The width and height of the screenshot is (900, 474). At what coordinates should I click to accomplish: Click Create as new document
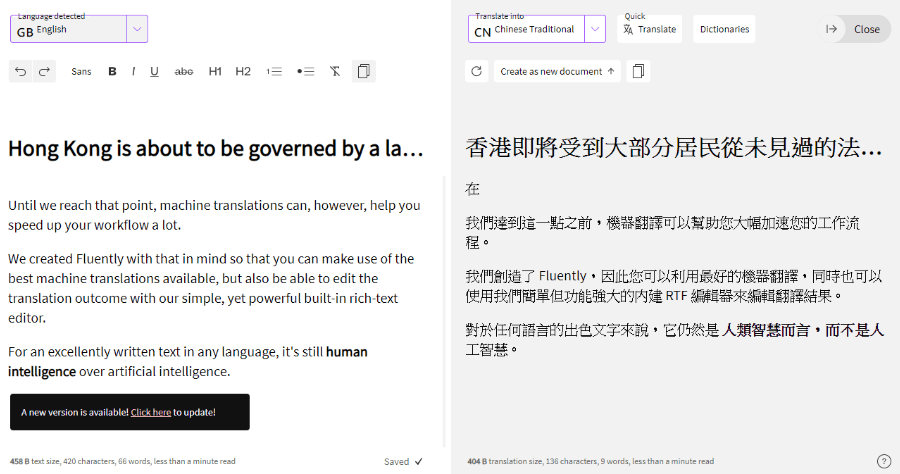tap(557, 71)
